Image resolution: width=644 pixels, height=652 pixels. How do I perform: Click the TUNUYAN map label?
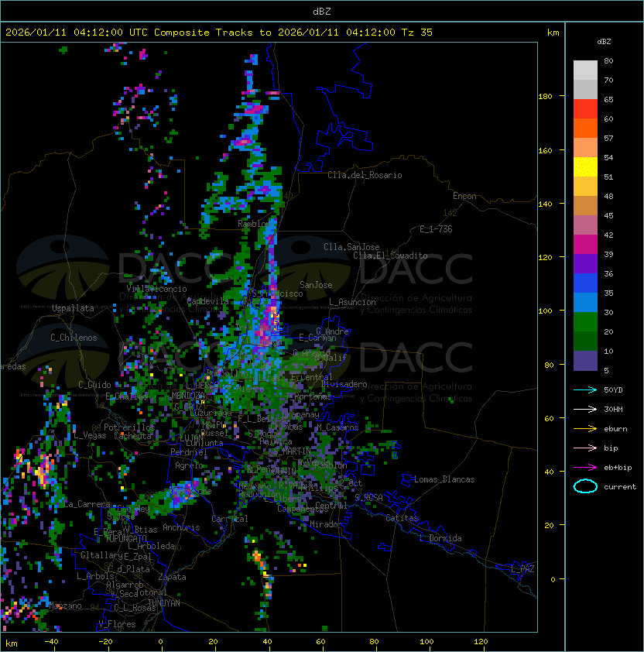[164, 603]
